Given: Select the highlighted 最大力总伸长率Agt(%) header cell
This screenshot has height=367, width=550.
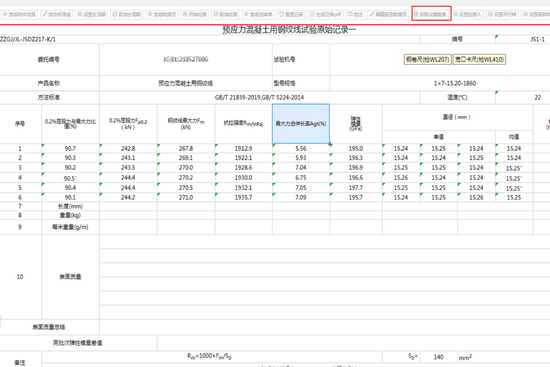Looking at the screenshot, I should tap(301, 124).
